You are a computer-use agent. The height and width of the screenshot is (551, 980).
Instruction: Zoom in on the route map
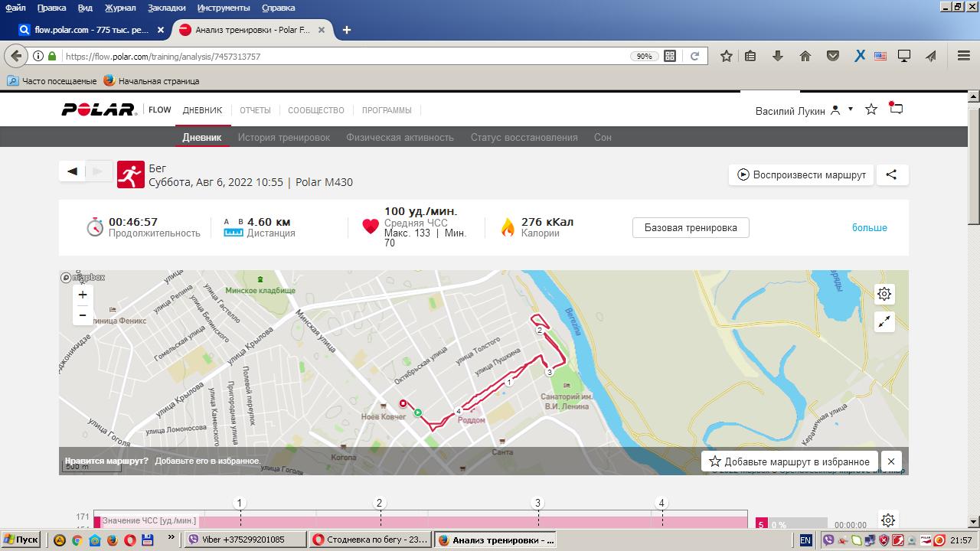[x=83, y=295]
